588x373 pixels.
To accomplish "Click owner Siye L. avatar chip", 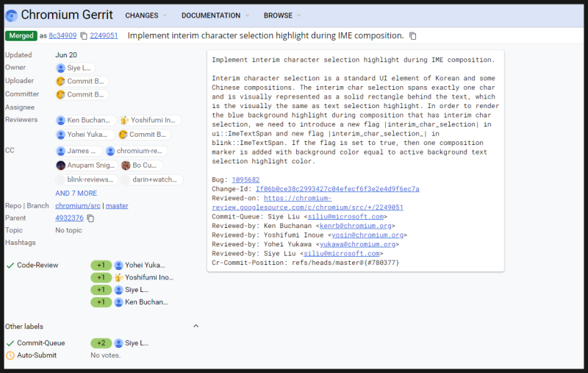I will [x=61, y=68].
